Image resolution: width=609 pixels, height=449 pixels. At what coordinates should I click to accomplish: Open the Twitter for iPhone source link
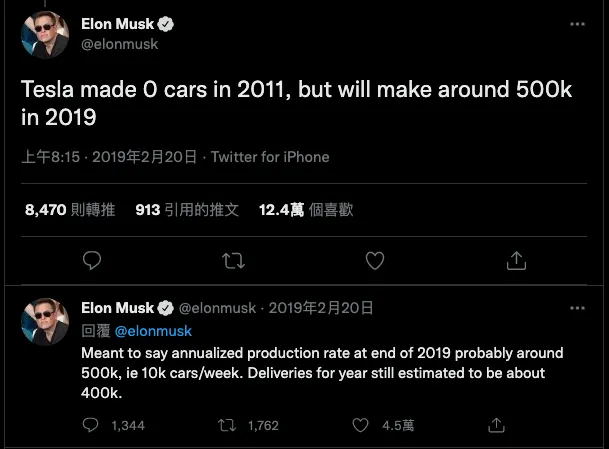270,157
